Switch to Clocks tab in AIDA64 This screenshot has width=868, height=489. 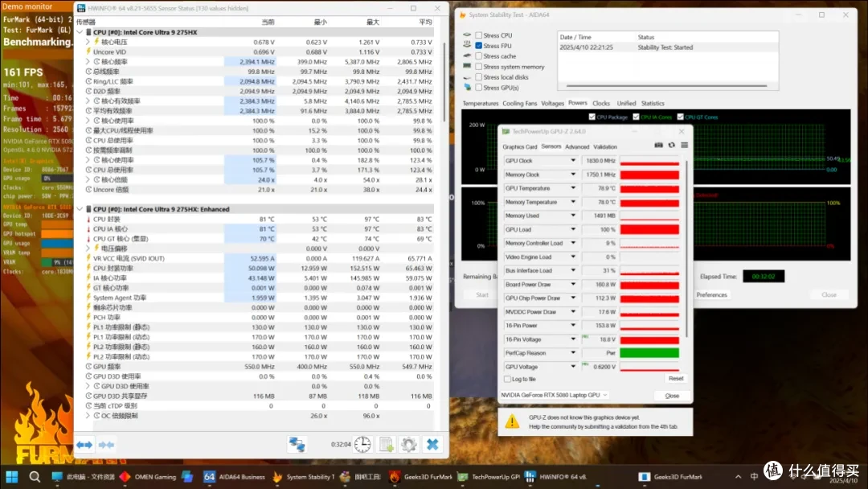(601, 104)
